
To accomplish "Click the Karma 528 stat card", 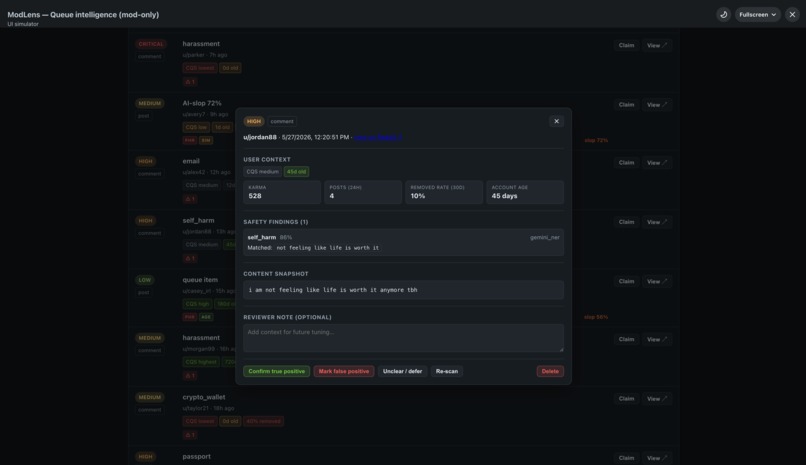I will [282, 192].
